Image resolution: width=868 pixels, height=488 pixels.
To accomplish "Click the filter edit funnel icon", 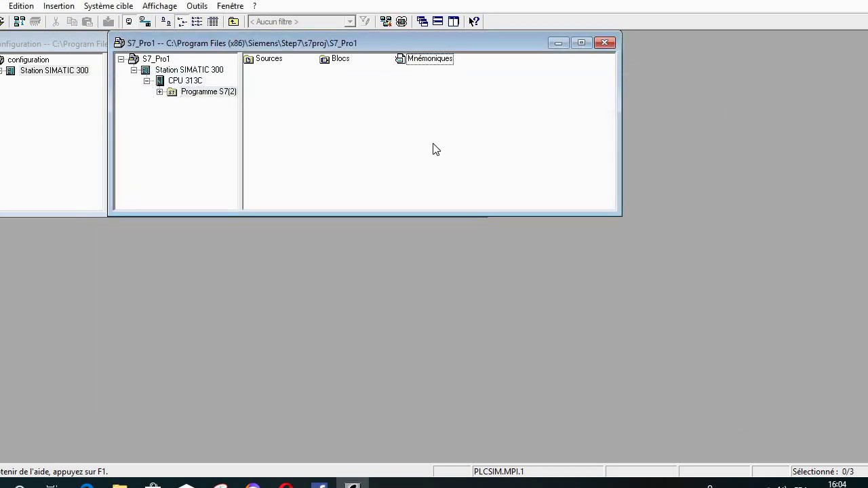I will [x=365, y=22].
